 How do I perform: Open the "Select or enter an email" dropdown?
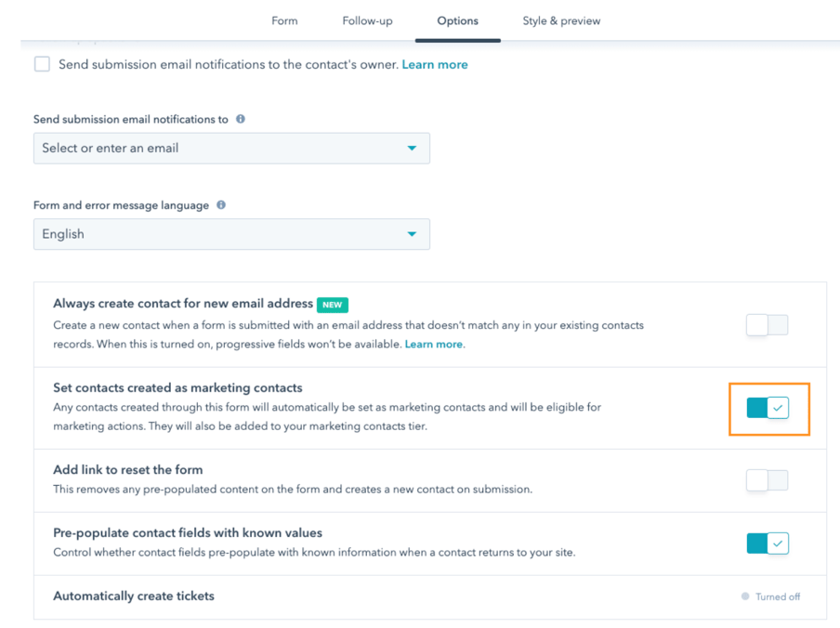coord(231,148)
